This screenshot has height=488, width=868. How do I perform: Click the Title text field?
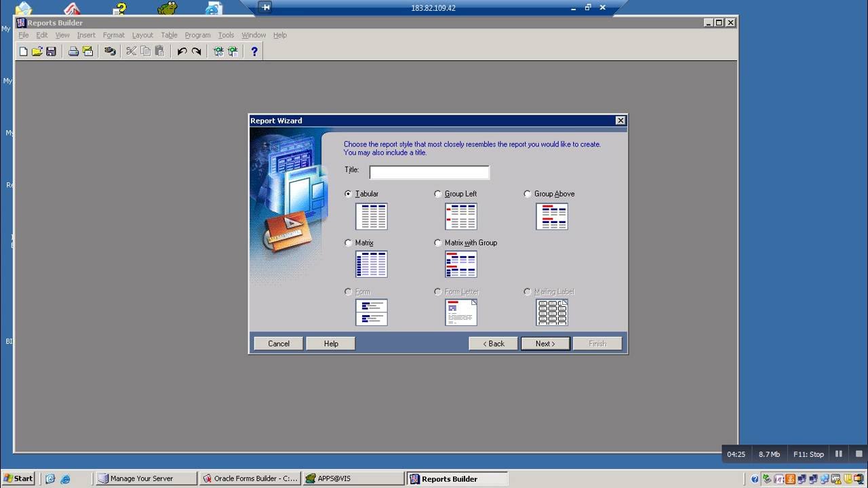(x=429, y=172)
